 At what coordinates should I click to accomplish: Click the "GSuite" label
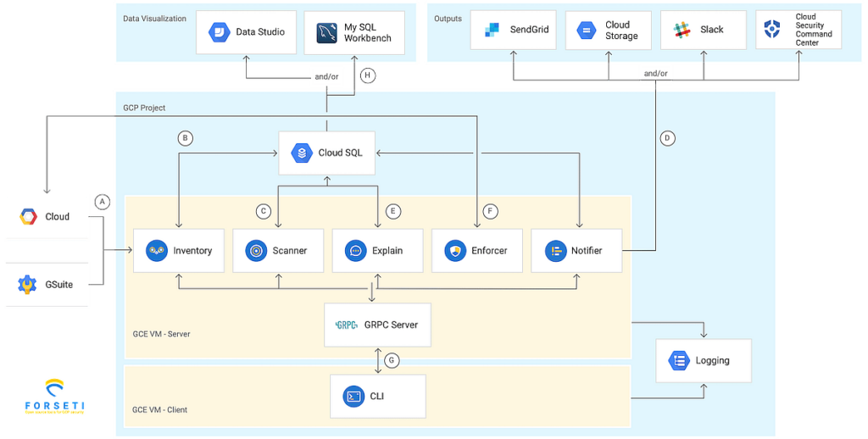tap(58, 285)
